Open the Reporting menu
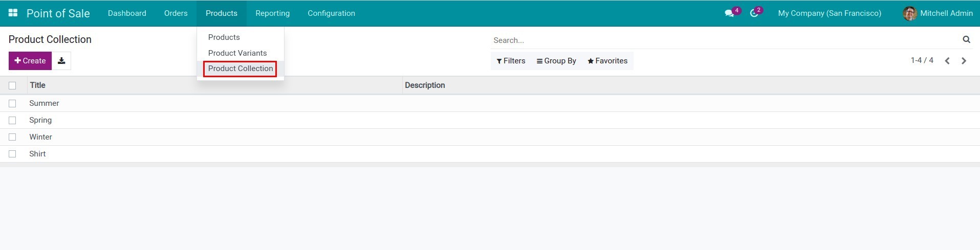The height and width of the screenshot is (250, 980). pyautogui.click(x=272, y=13)
